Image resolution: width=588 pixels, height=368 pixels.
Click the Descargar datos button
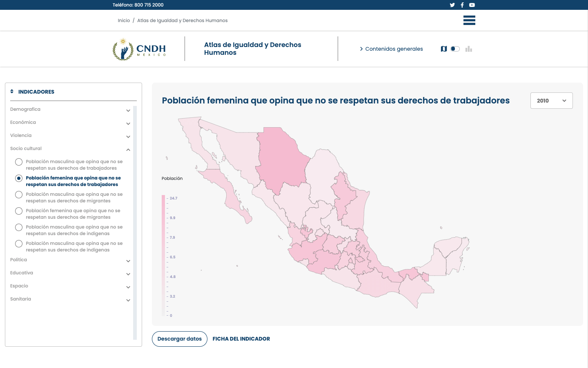click(180, 339)
